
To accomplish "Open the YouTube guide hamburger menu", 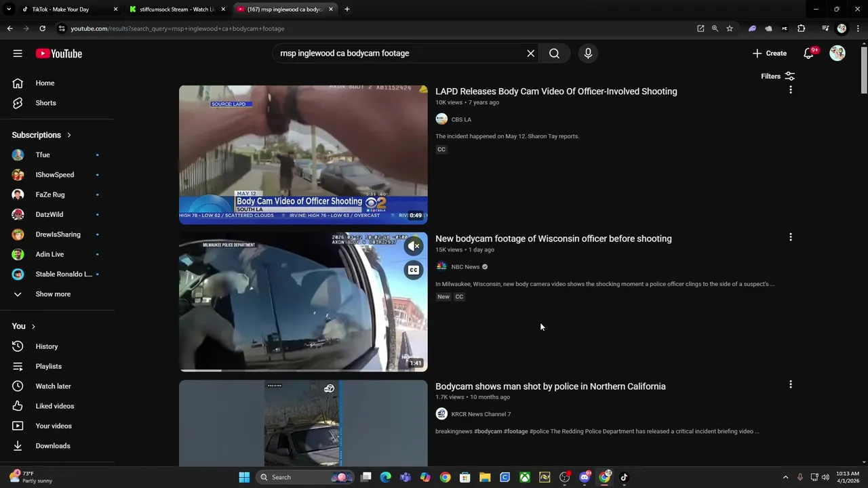I will [x=18, y=54].
